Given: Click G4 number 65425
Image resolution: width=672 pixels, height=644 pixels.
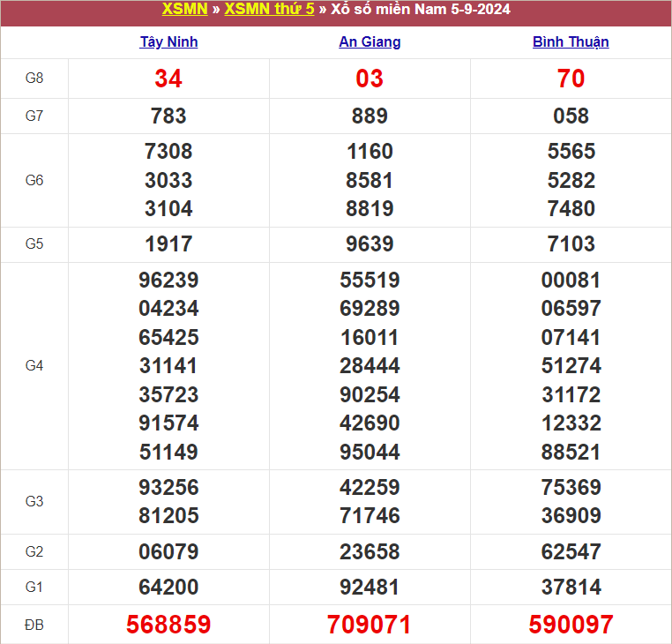Looking at the screenshot, I should (x=168, y=337).
